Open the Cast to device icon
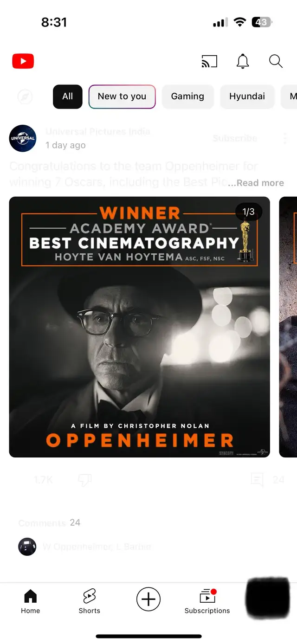Image resolution: width=297 pixels, height=644 pixels. pos(209,61)
